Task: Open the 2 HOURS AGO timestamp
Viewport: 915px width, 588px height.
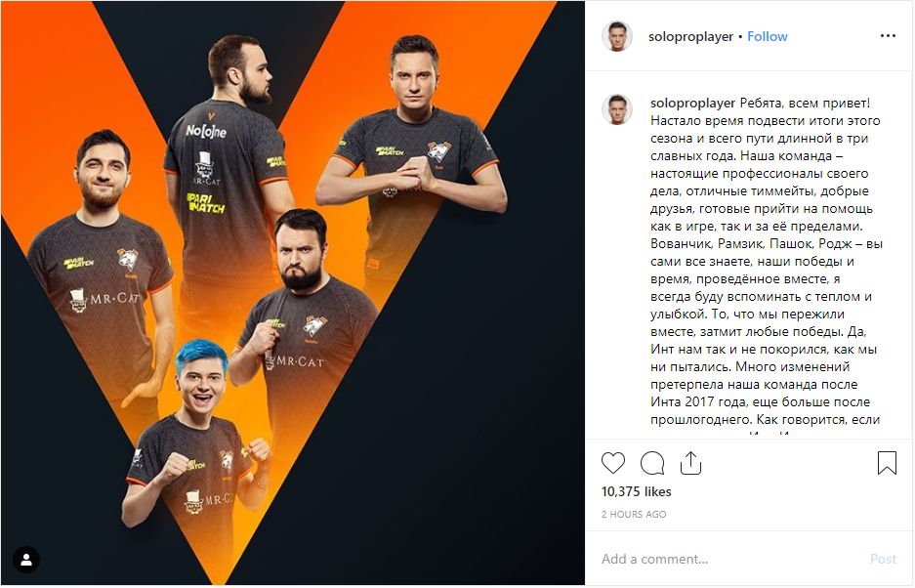Action: pos(634,515)
